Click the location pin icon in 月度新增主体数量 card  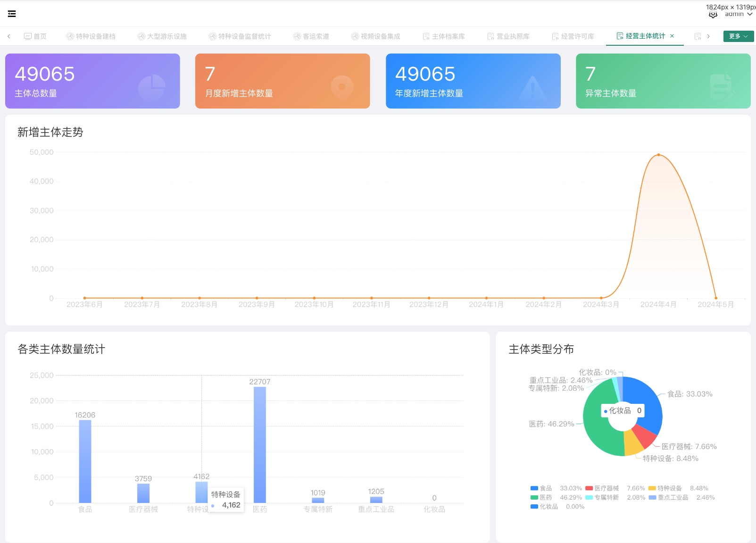(x=342, y=87)
